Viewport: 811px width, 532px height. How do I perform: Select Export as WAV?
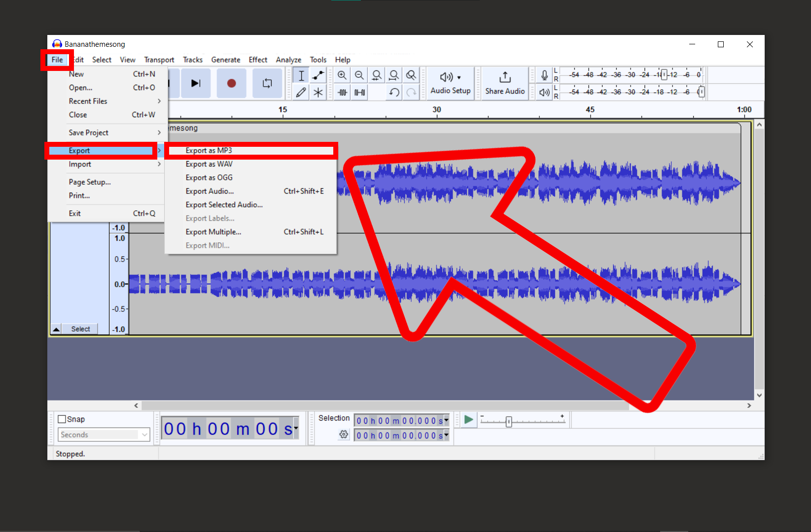(x=209, y=164)
